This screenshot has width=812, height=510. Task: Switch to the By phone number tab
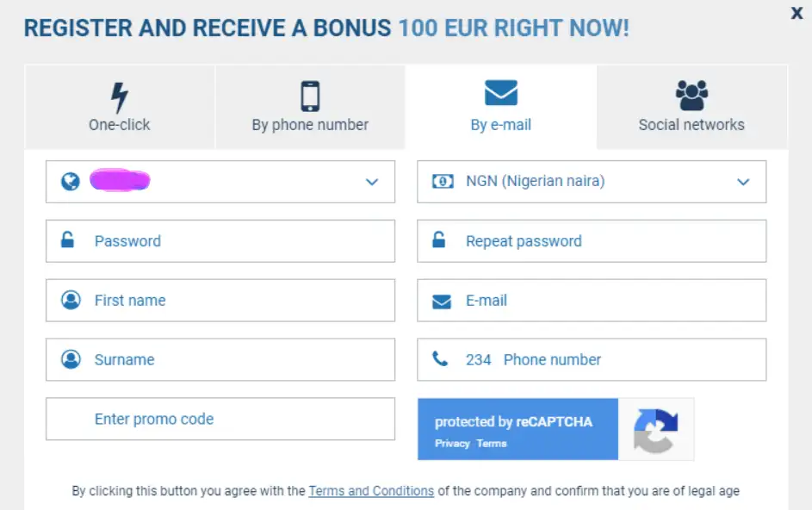[x=310, y=107]
